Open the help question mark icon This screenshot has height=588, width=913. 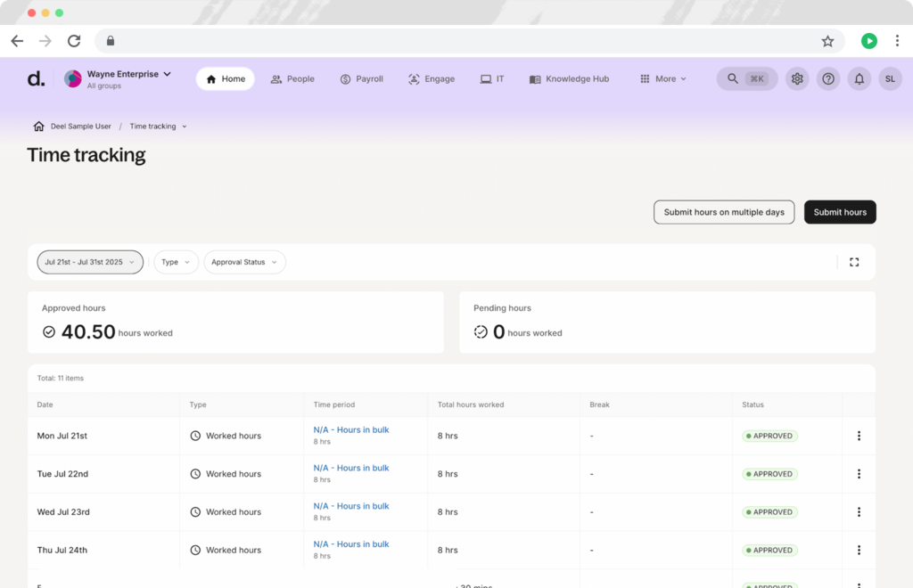tap(828, 79)
